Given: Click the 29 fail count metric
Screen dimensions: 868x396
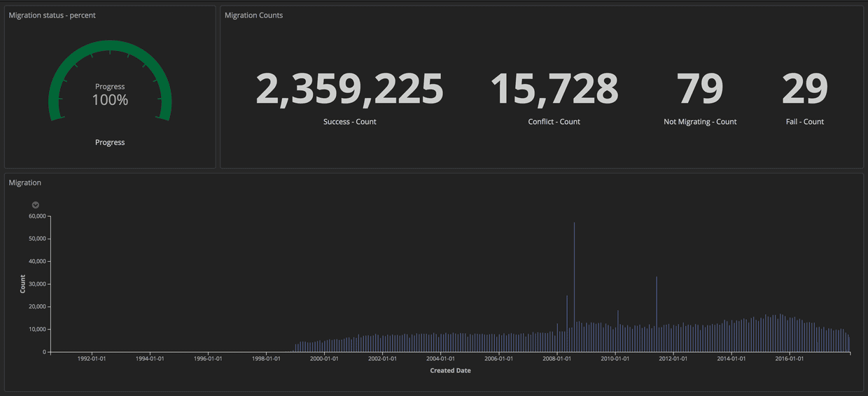Looking at the screenshot, I should point(804,90).
